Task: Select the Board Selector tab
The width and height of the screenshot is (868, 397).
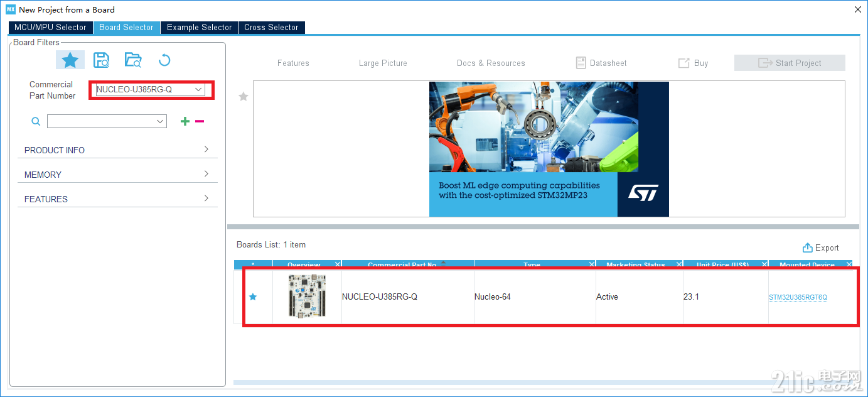Action: 126,28
